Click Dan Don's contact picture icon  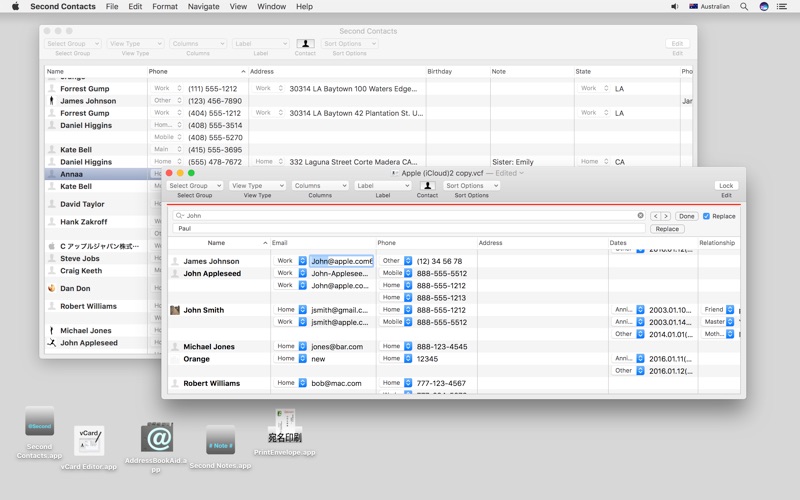(52, 288)
